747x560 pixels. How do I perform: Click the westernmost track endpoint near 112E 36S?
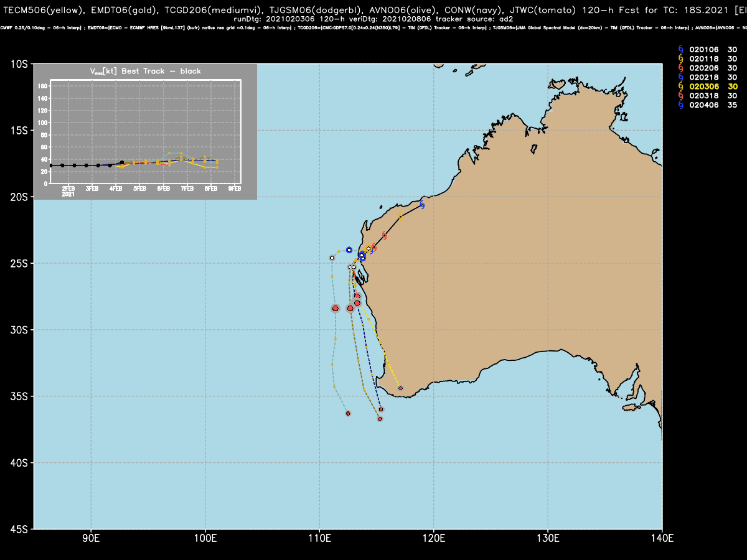click(348, 413)
